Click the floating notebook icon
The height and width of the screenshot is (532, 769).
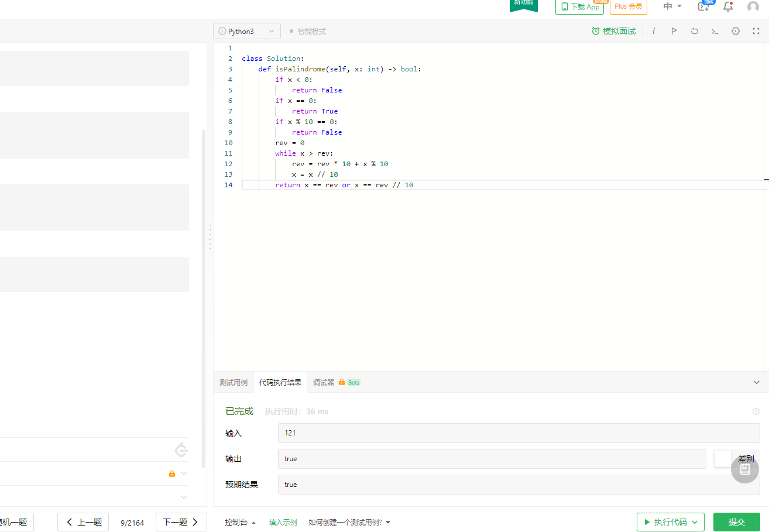coord(744,469)
